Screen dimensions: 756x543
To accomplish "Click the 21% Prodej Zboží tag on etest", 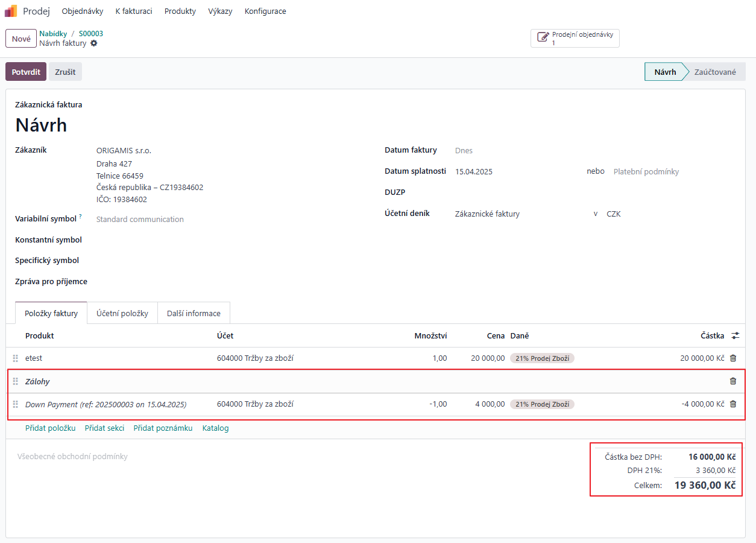I will [542, 358].
